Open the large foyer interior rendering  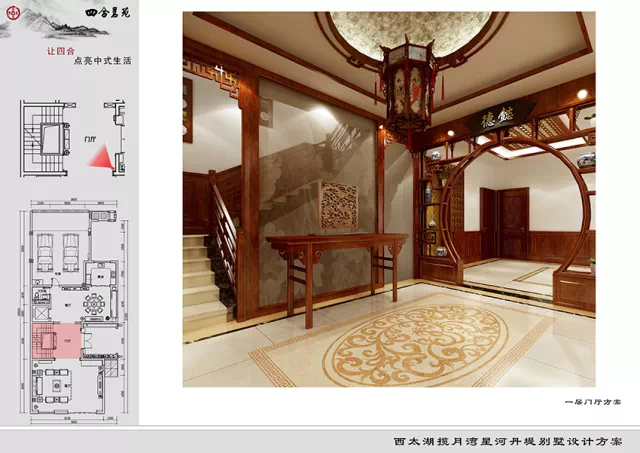(389, 199)
